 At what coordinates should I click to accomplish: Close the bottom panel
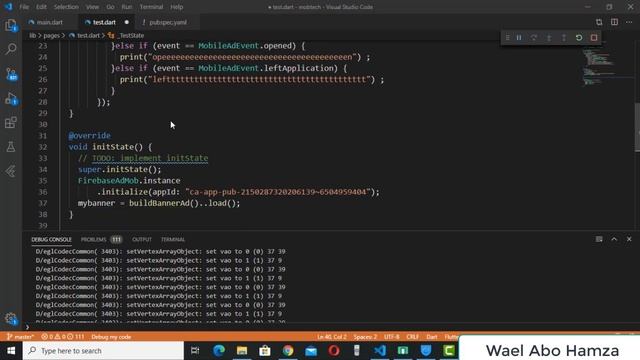tap(629, 239)
